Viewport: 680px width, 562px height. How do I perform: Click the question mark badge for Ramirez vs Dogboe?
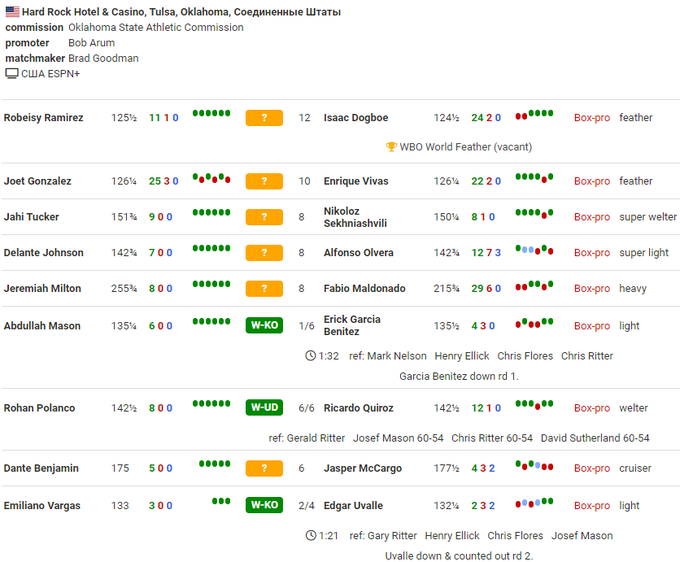[264, 118]
